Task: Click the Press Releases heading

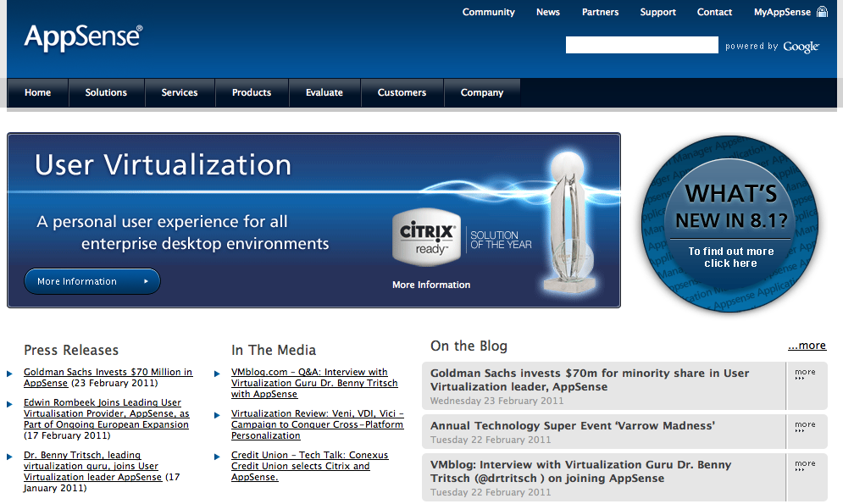Action: (71, 351)
